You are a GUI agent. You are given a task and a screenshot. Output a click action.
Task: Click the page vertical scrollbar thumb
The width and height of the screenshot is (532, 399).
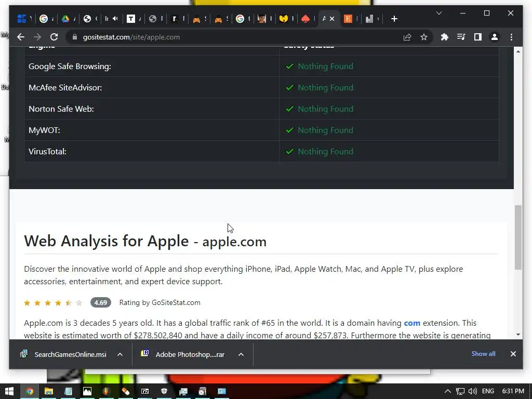point(518,237)
